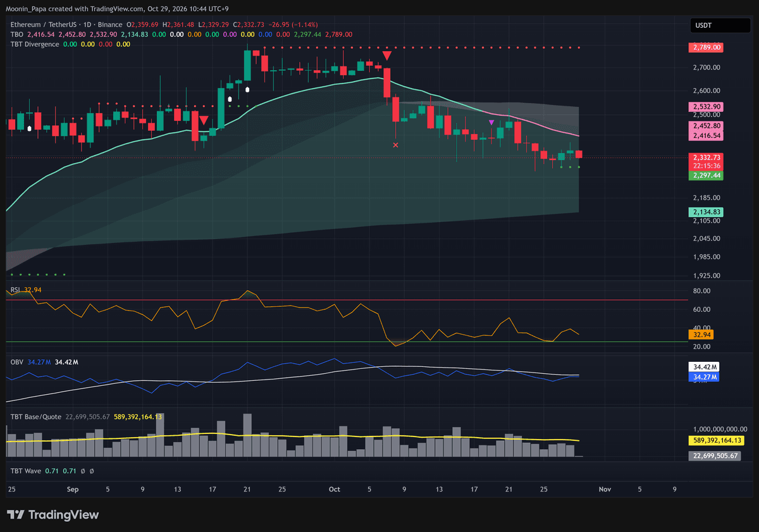Click the 1,925.00 price scale tick
Viewport: 759px width, 532px height.
click(706, 276)
